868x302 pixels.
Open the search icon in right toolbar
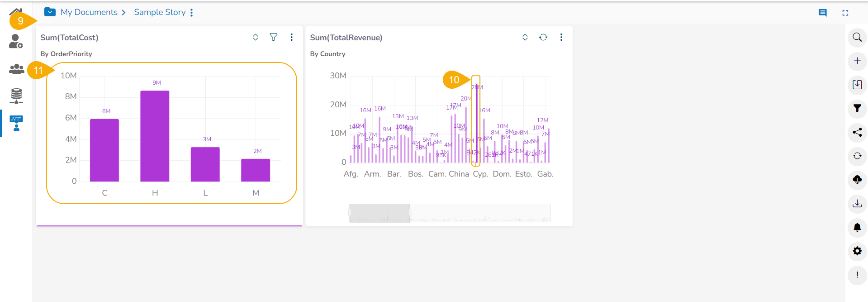point(857,37)
